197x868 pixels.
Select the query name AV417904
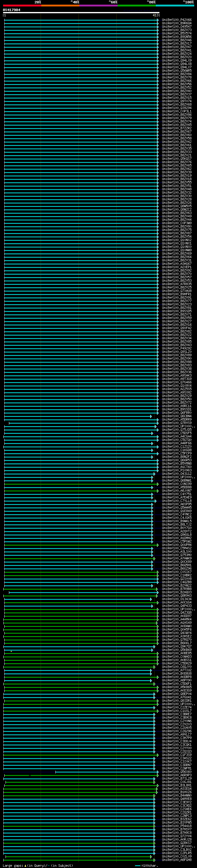(x=11, y=10)
